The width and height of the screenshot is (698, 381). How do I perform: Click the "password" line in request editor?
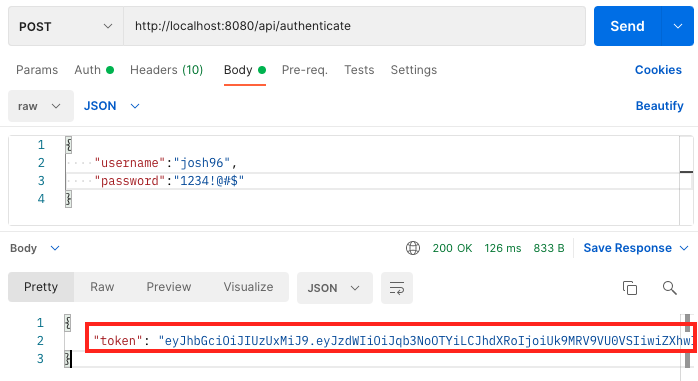[169, 181]
